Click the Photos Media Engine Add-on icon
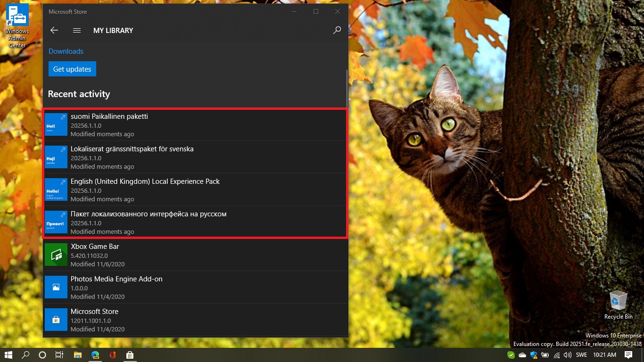 56,287
